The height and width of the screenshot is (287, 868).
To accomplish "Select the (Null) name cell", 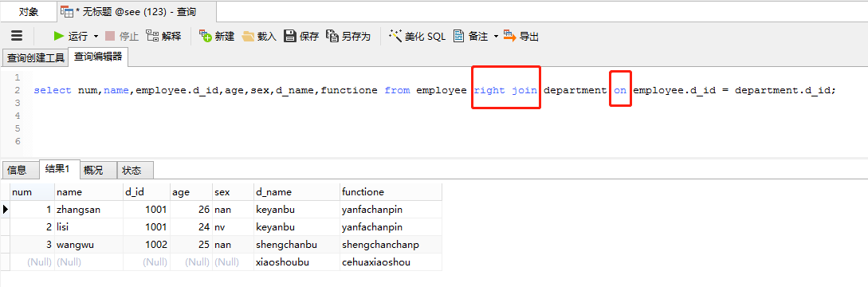I will tap(88, 262).
